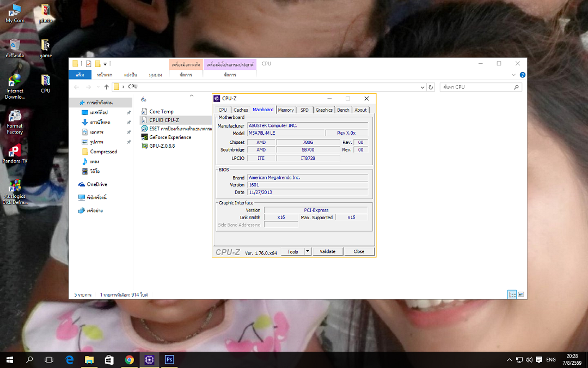The image size is (588, 368).
Task: Select GeForce Experience in the file list
Action: (x=170, y=137)
